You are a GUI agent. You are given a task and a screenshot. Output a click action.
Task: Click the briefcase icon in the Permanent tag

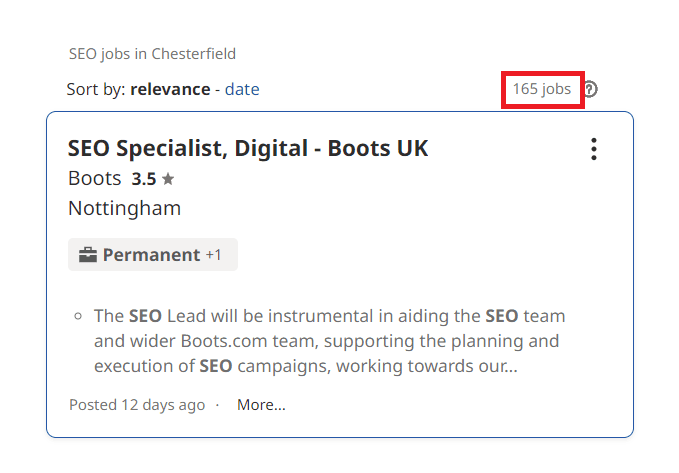[88, 255]
